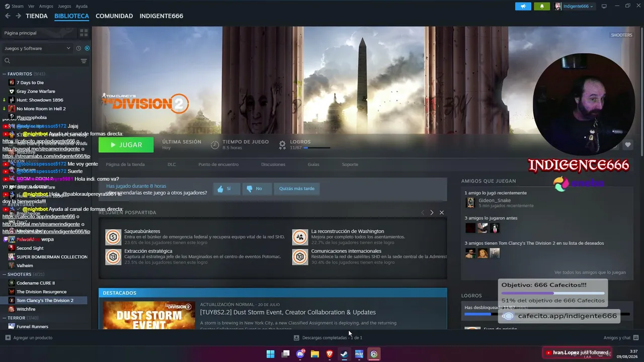Screen dimensions: 644x362
Task: Open Página de la tienda link
Action: pos(125,164)
